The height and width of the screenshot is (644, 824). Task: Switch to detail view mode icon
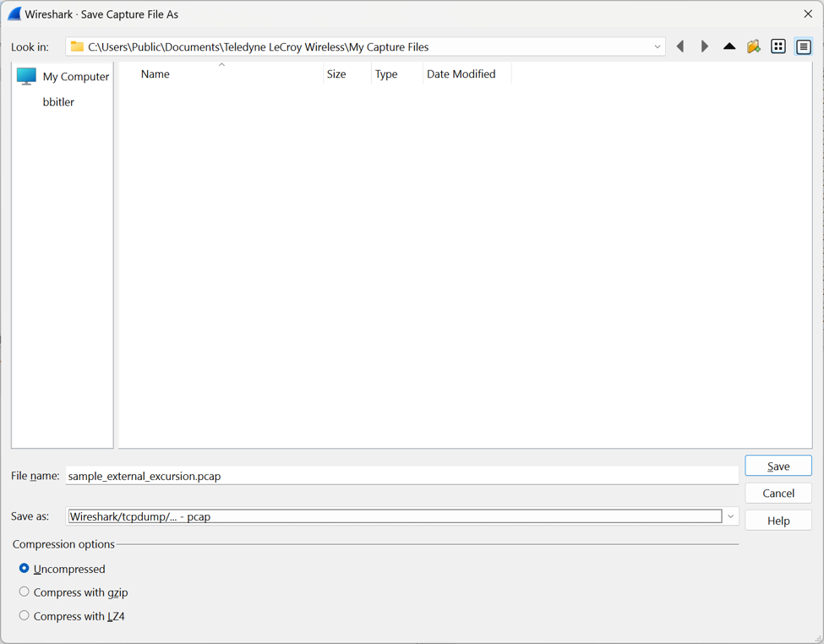point(803,46)
